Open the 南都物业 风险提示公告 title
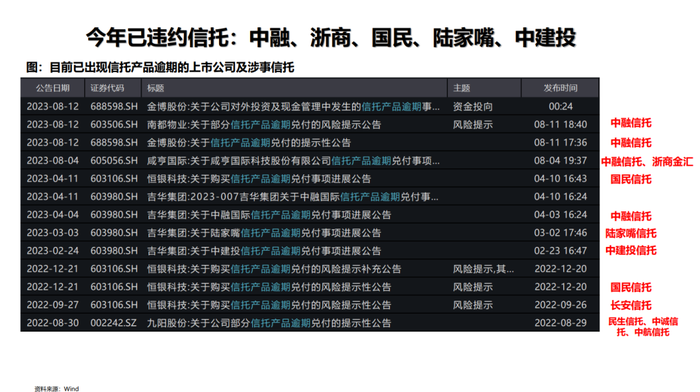 (264, 125)
